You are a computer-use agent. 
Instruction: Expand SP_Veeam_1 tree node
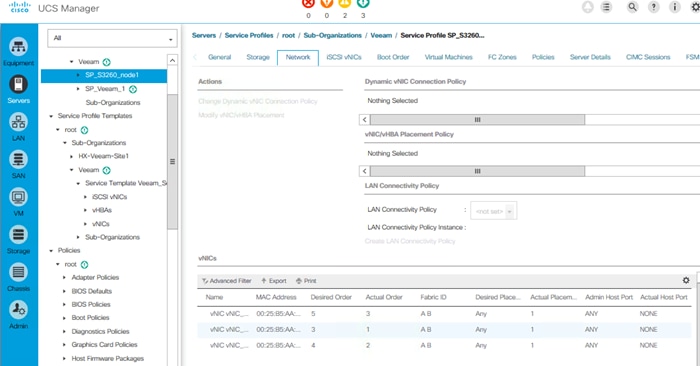[79, 89]
